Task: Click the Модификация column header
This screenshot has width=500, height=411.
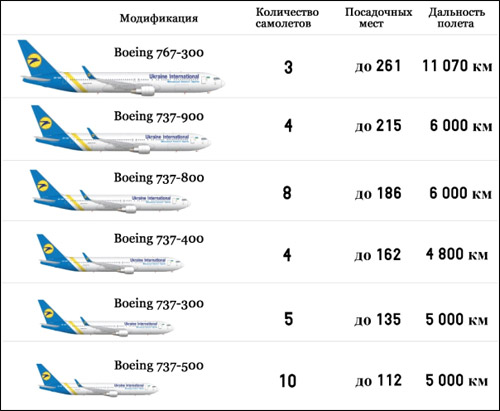Action: pos(159,18)
